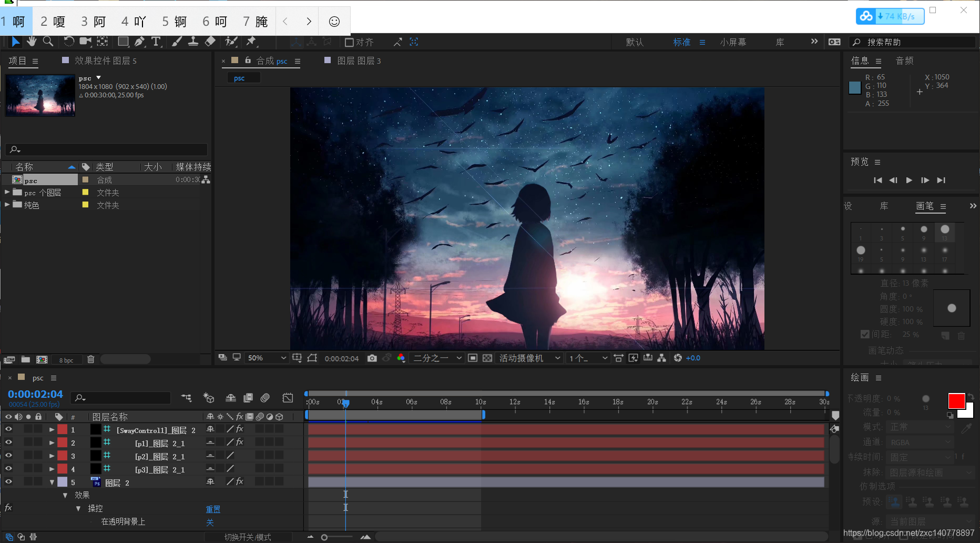The width and height of the screenshot is (980, 543).
Task: Select the Eraser tool
Action: (x=210, y=42)
